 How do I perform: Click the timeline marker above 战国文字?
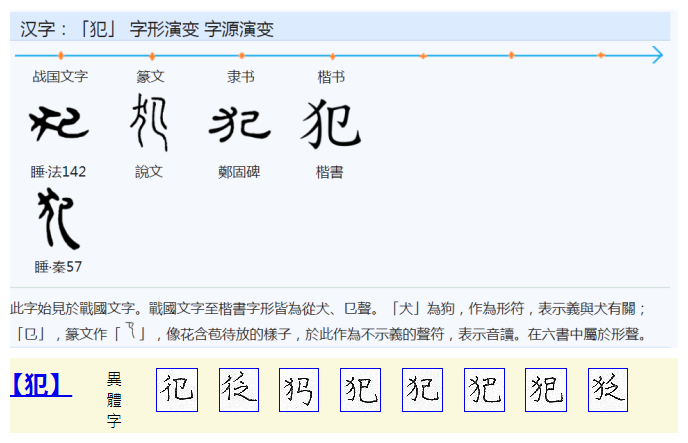pyautogui.click(x=61, y=55)
